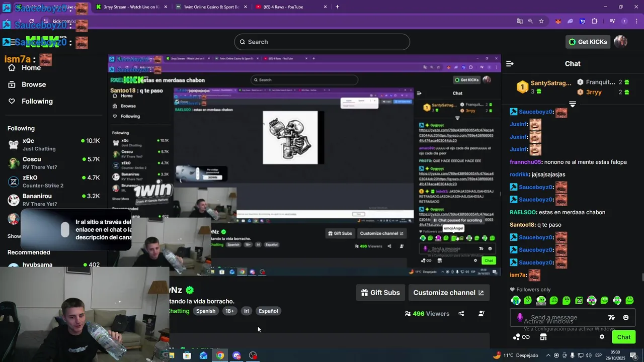The image size is (644, 362).
Task: Open a new browser tab
Action: point(337,7)
